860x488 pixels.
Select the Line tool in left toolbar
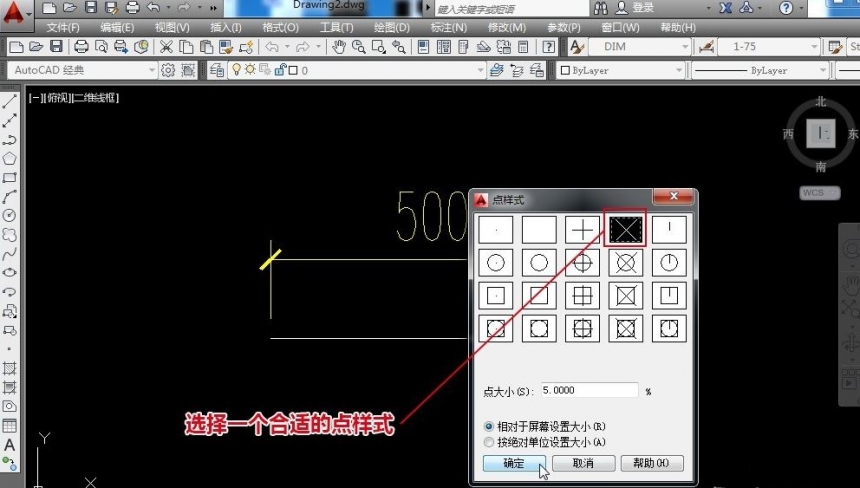(10, 102)
